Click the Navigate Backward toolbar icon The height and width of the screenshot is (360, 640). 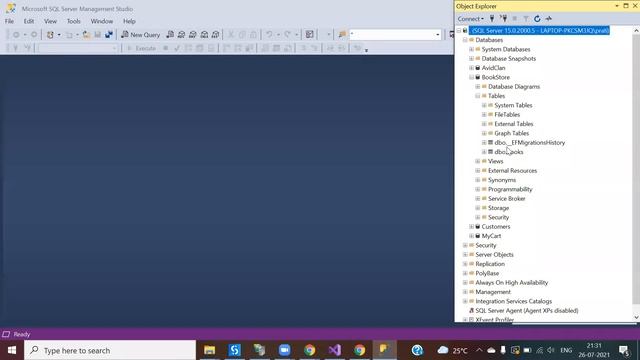[16, 35]
